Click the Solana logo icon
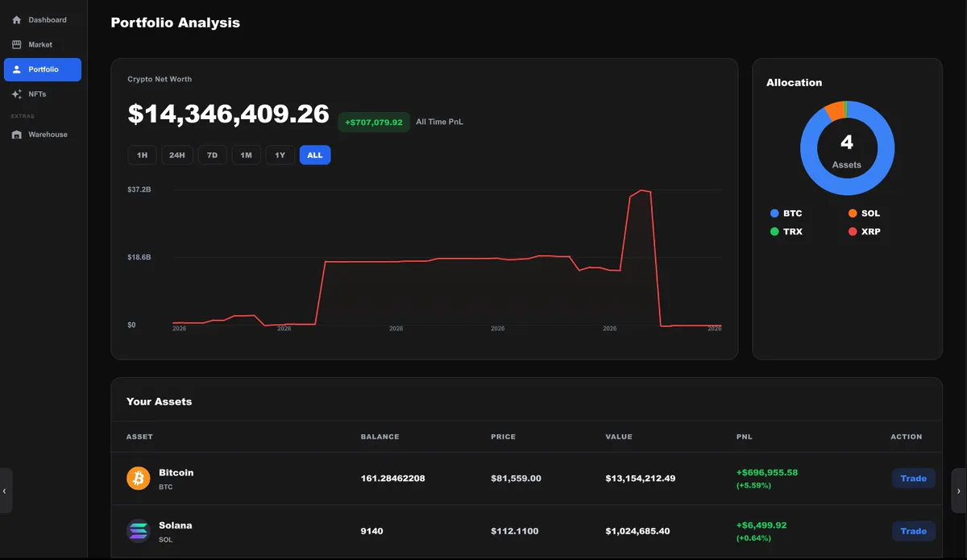This screenshot has height=560, width=967. [x=139, y=531]
